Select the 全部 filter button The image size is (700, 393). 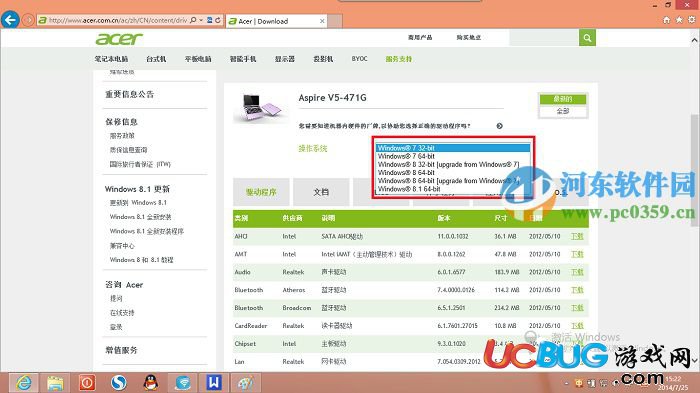pyautogui.click(x=563, y=111)
